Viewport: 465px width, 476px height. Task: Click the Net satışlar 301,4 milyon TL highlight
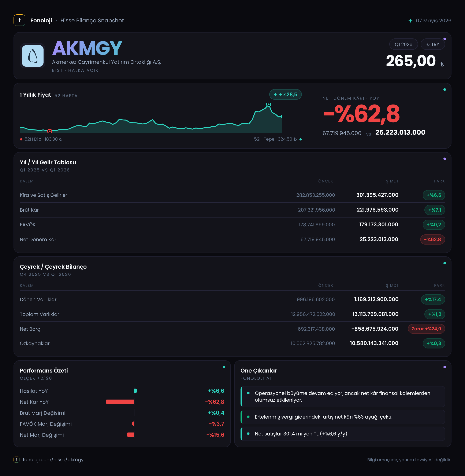(343, 434)
